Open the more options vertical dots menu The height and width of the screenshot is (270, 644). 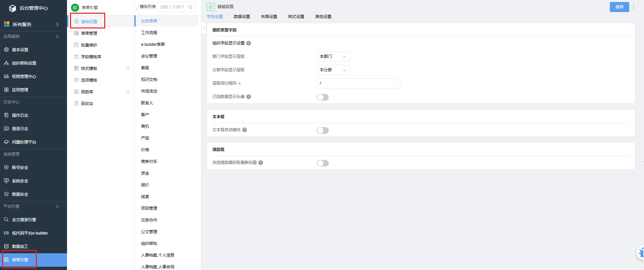coord(633,7)
